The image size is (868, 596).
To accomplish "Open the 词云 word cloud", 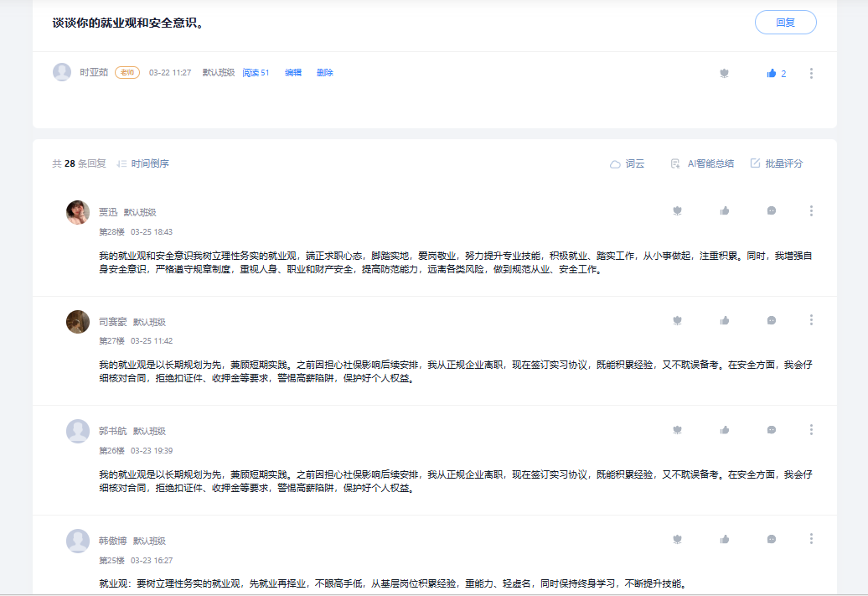I will (x=635, y=163).
